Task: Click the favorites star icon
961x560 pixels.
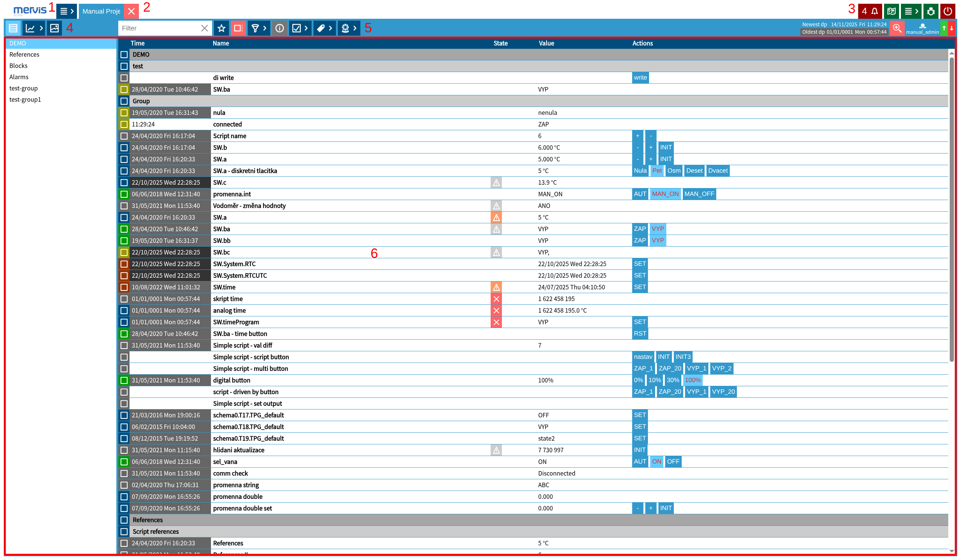Action: click(221, 28)
